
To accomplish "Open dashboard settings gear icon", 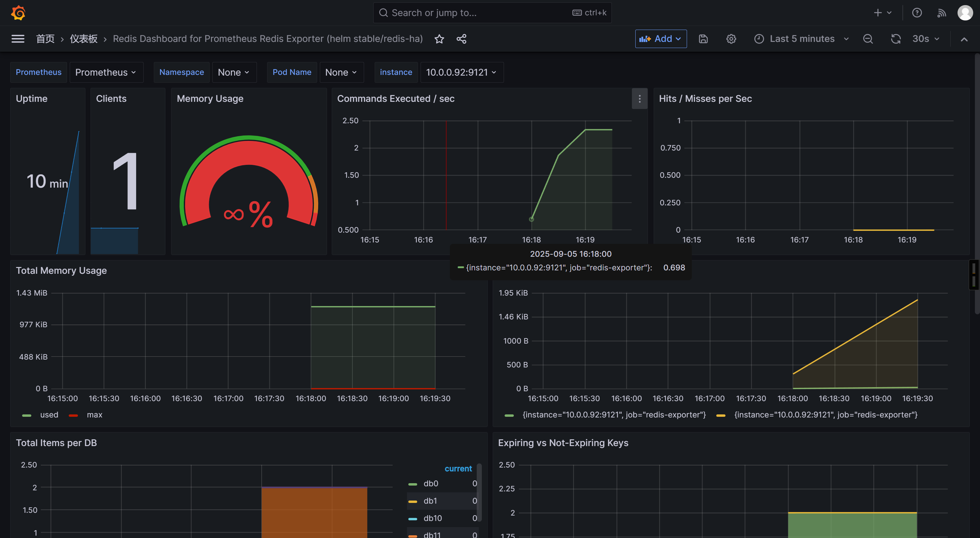I will coord(731,39).
